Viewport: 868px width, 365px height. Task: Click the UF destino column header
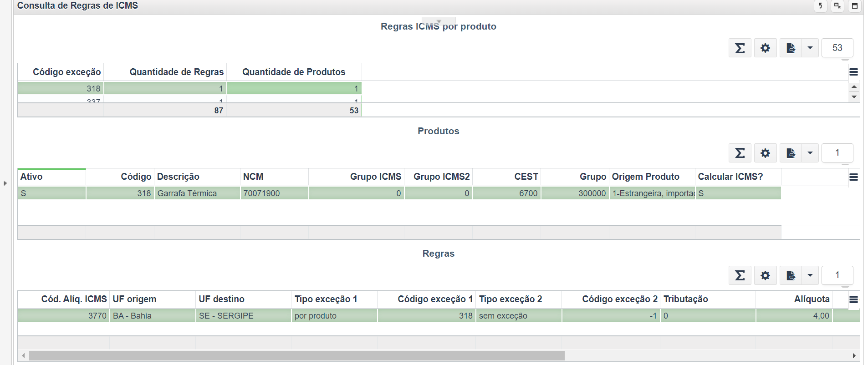(x=244, y=299)
